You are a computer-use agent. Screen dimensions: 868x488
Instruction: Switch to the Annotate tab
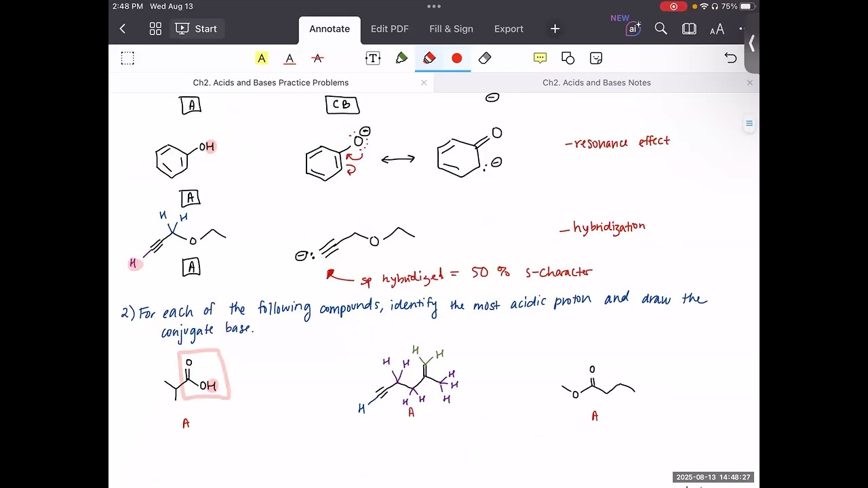tap(330, 28)
